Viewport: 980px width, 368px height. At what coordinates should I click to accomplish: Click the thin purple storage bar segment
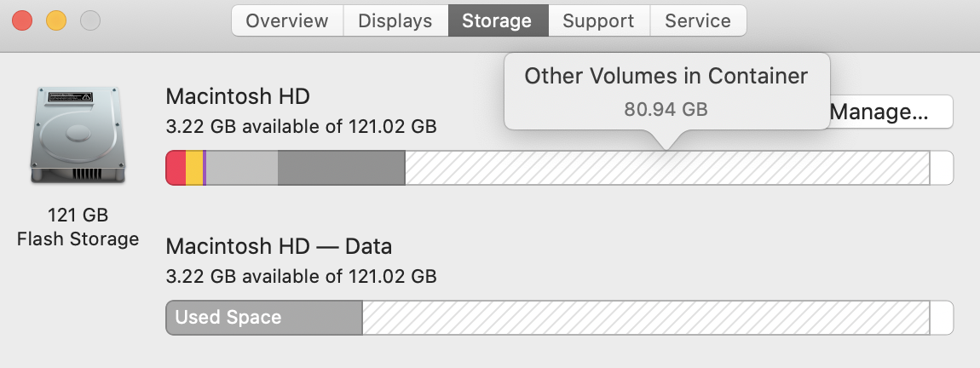(x=205, y=168)
